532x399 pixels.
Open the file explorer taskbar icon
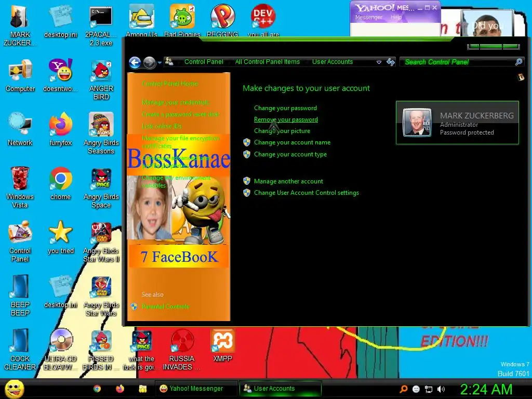(x=142, y=389)
